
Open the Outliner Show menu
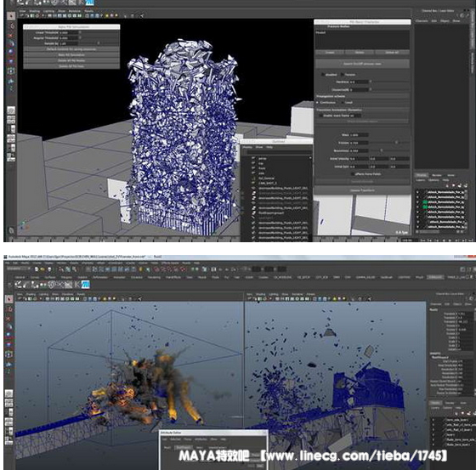point(259,147)
